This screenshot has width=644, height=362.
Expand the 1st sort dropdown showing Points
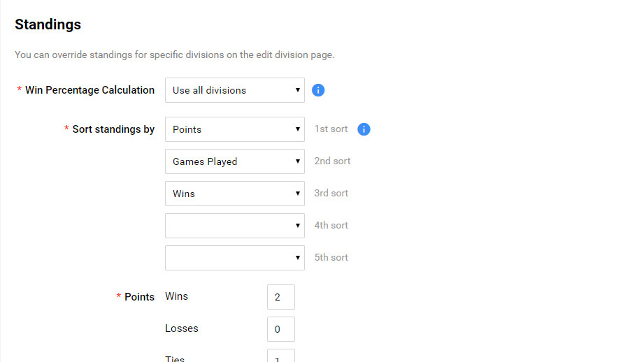click(x=234, y=129)
